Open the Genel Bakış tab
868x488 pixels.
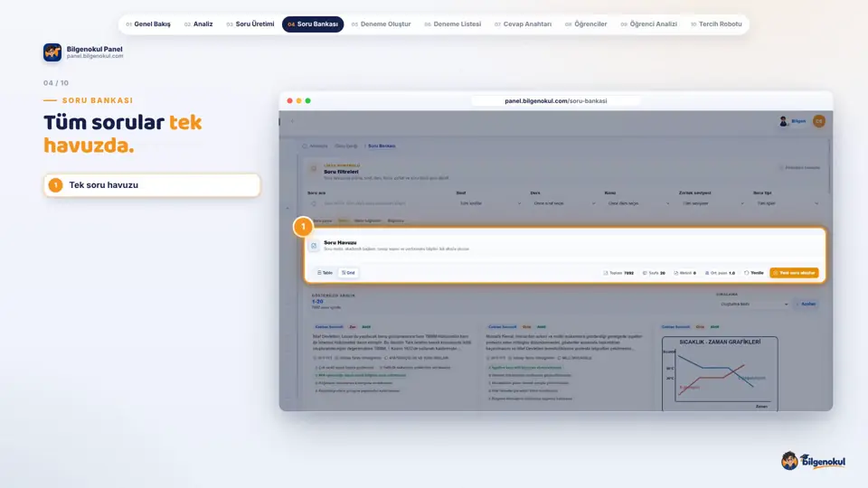point(148,24)
